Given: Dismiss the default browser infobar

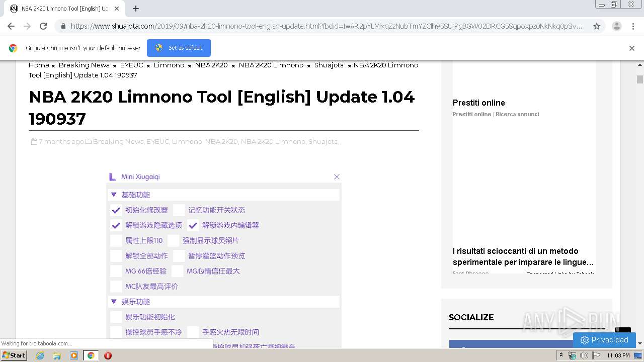Looking at the screenshot, I should [x=632, y=48].
